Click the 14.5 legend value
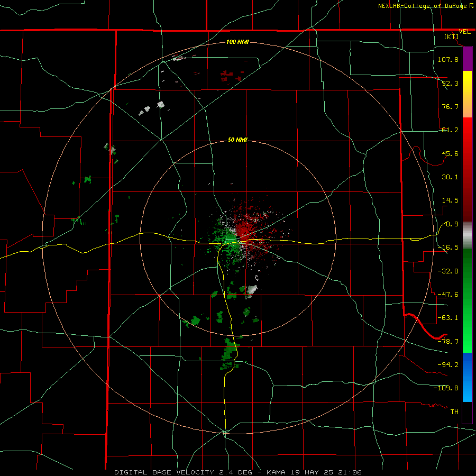 coord(450,200)
